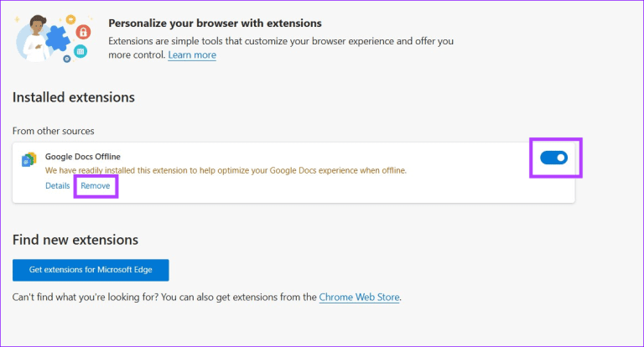Click the From other sources label
The width and height of the screenshot is (644, 347).
[x=53, y=131]
